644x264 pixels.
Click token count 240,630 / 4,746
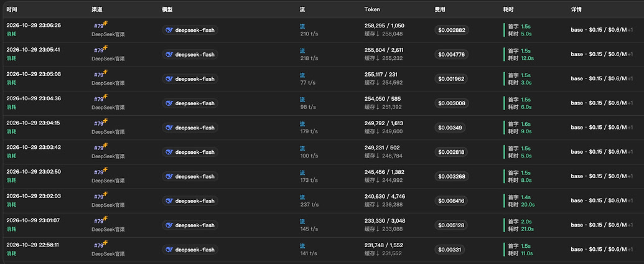pos(385,196)
